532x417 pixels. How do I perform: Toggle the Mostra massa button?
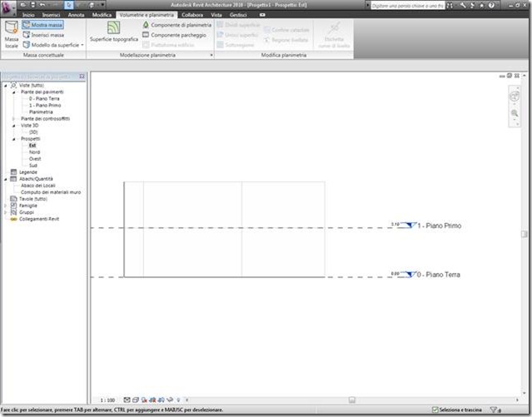(x=42, y=25)
